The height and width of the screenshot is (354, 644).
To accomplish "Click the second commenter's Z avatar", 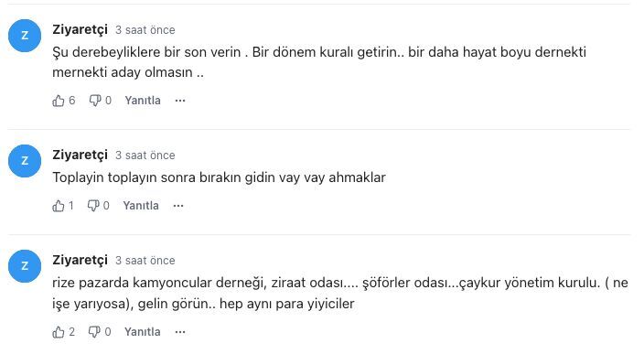I will pyautogui.click(x=25, y=161).
